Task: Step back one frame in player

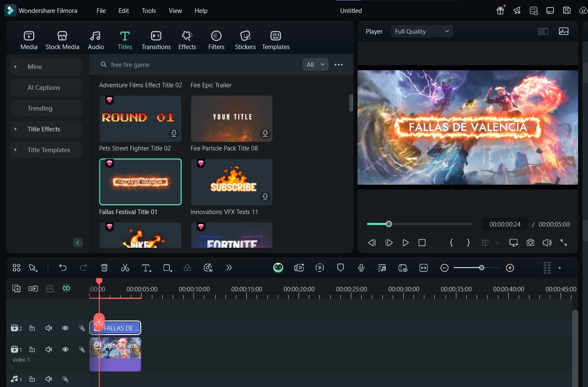Action: tap(372, 242)
